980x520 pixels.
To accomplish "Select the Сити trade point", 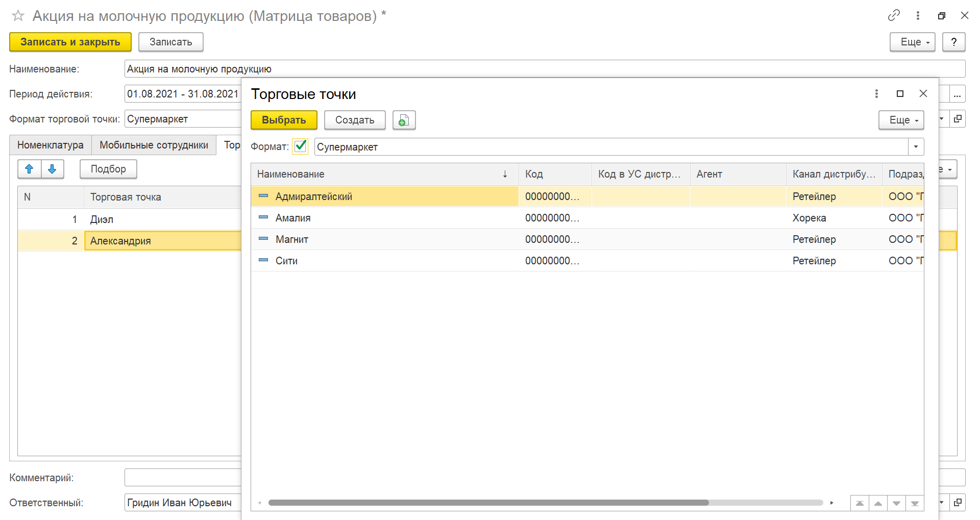I will click(x=587, y=261).
